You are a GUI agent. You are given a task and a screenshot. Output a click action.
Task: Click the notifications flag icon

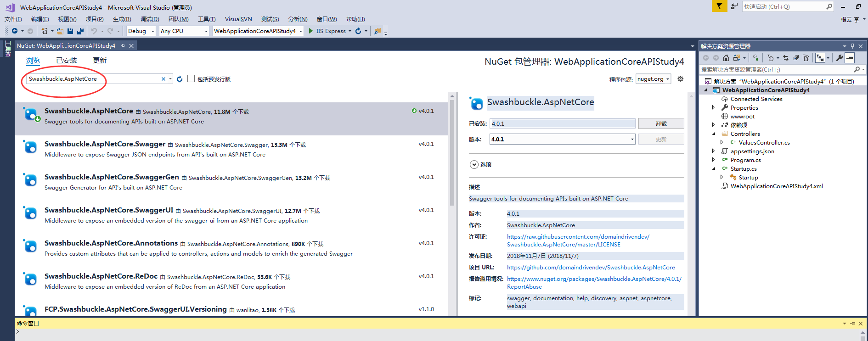pyautogui.click(x=719, y=6)
